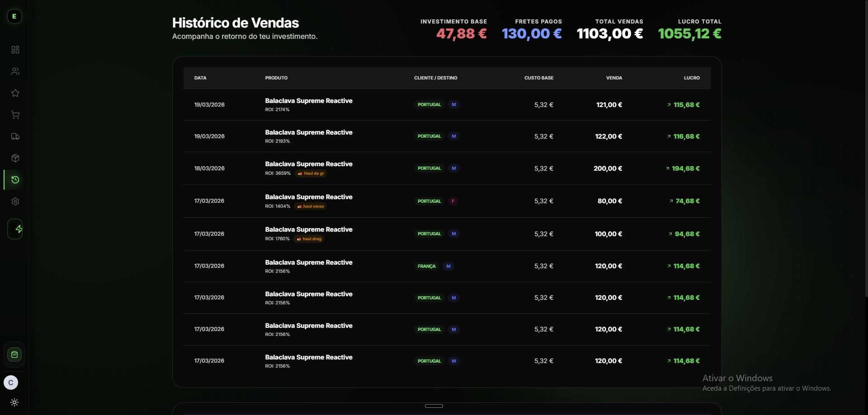Click the ROI: 2174% text
This screenshot has width=868, height=415.
(277, 110)
